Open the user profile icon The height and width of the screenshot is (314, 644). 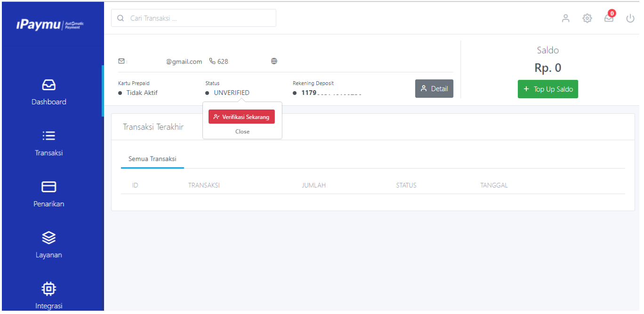pos(565,18)
